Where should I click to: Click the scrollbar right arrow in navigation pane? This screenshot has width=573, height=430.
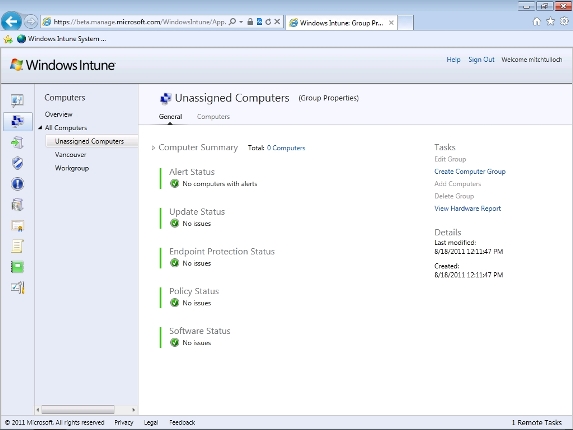133,410
